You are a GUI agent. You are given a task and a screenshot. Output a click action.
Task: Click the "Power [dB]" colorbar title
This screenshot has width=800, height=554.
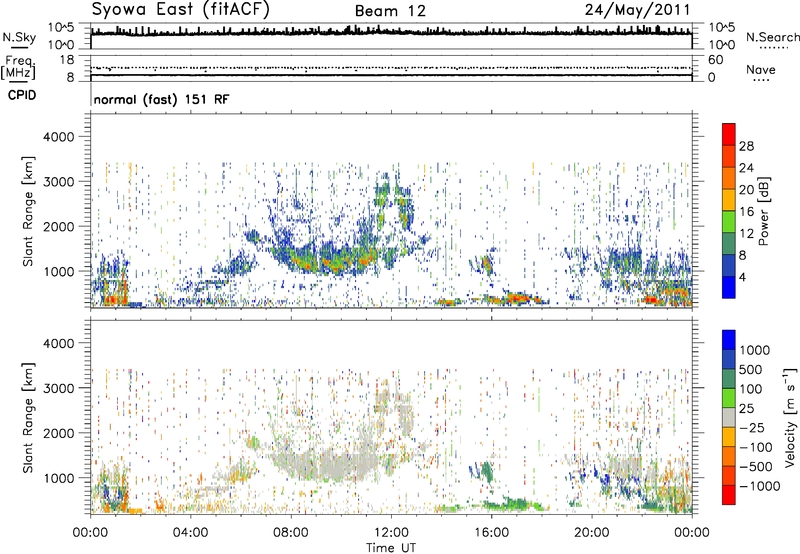pos(763,211)
